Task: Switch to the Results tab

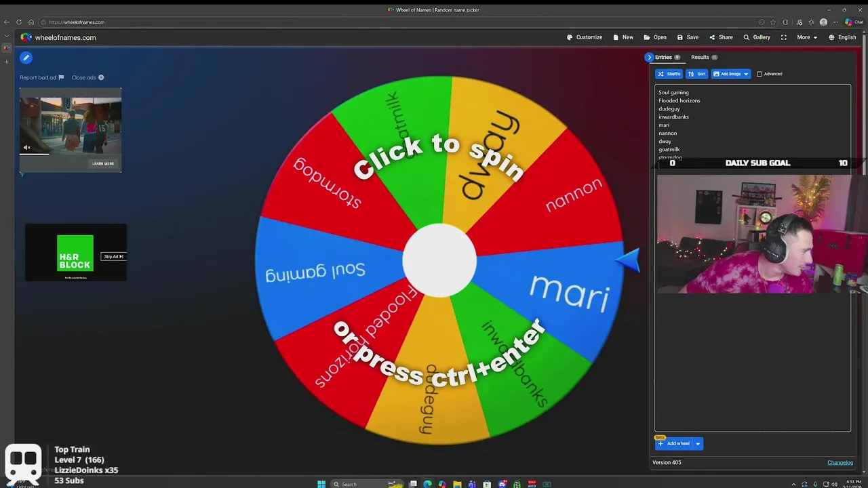Action: tap(704, 58)
